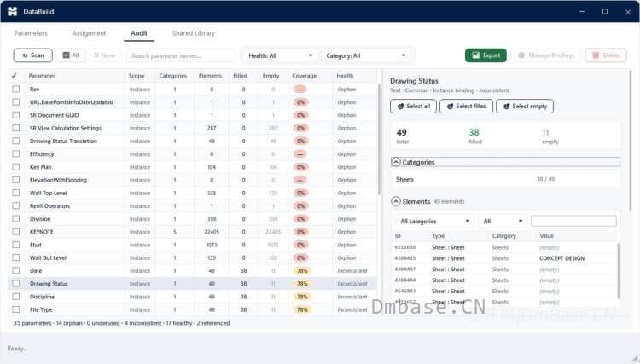Check the URL.BasePointsInfoDateUpdated checkbox
The height and width of the screenshot is (364, 640).
pyautogui.click(x=16, y=102)
